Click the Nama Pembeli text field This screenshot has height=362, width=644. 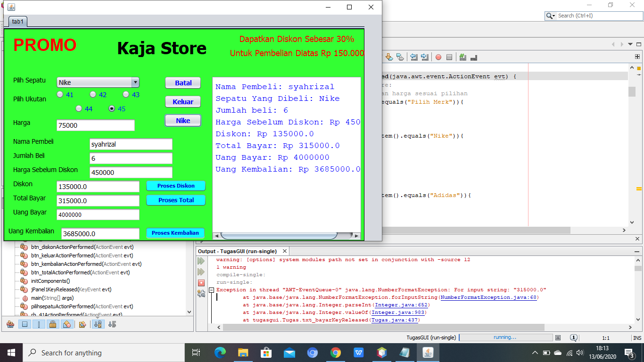[131, 144]
